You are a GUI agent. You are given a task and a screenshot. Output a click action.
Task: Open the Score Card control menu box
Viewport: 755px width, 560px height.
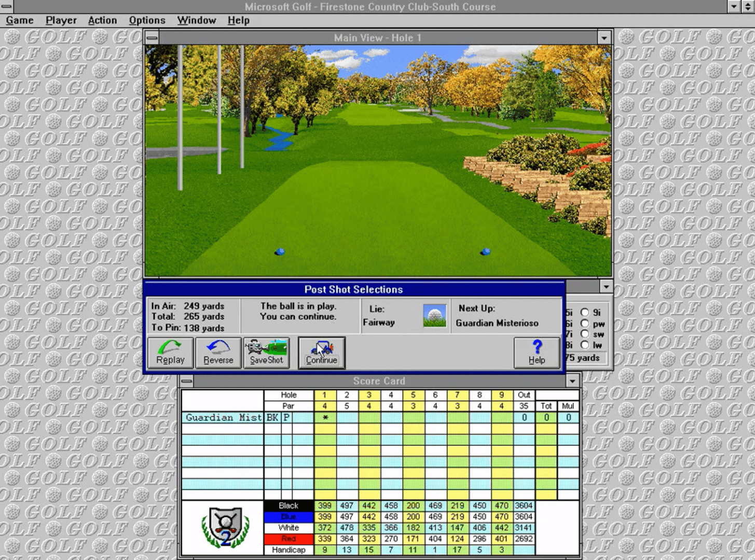point(187,381)
